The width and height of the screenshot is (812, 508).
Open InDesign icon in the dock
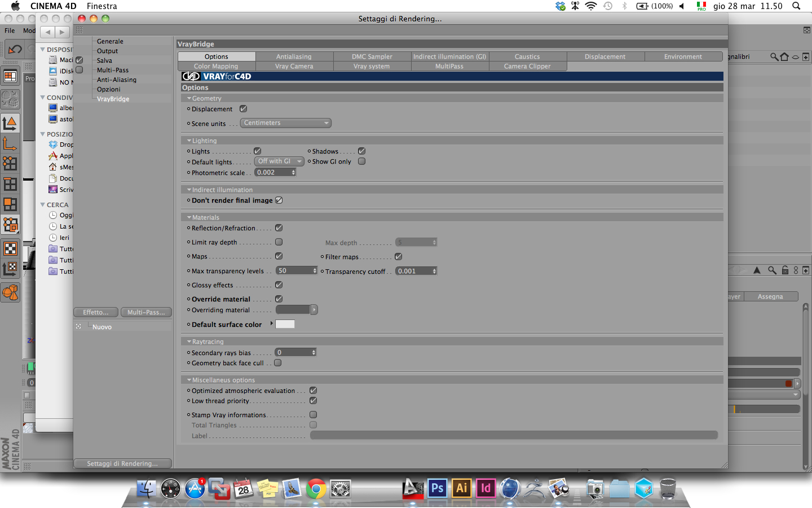486,488
